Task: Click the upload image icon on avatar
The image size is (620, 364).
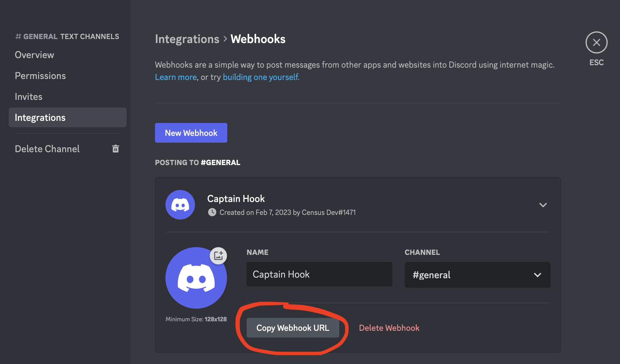Action: tap(218, 255)
